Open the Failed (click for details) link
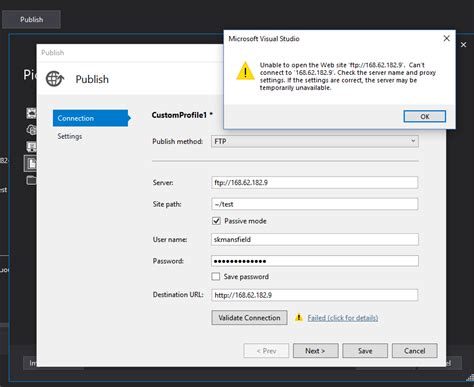 coord(343,318)
